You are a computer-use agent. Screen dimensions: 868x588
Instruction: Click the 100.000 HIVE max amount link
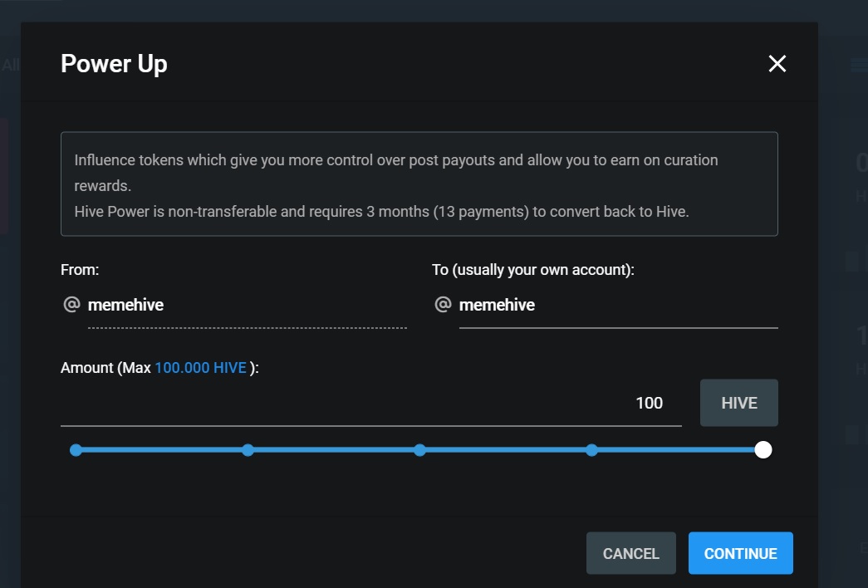click(x=200, y=368)
